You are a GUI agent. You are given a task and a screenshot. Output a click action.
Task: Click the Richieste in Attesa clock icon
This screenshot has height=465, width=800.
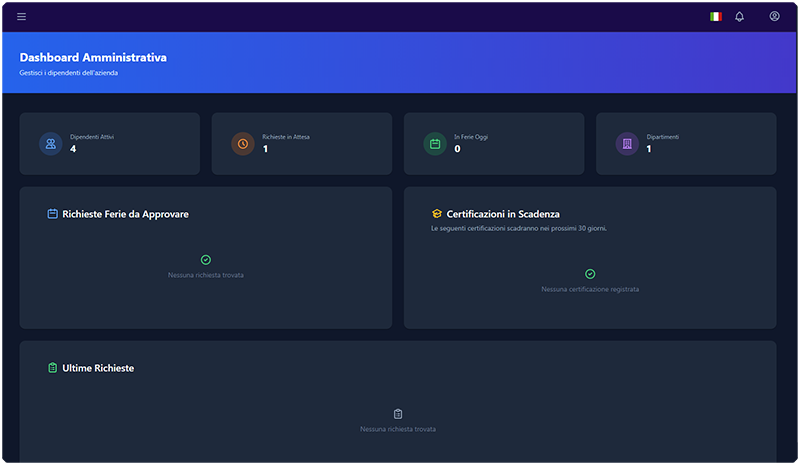point(243,144)
